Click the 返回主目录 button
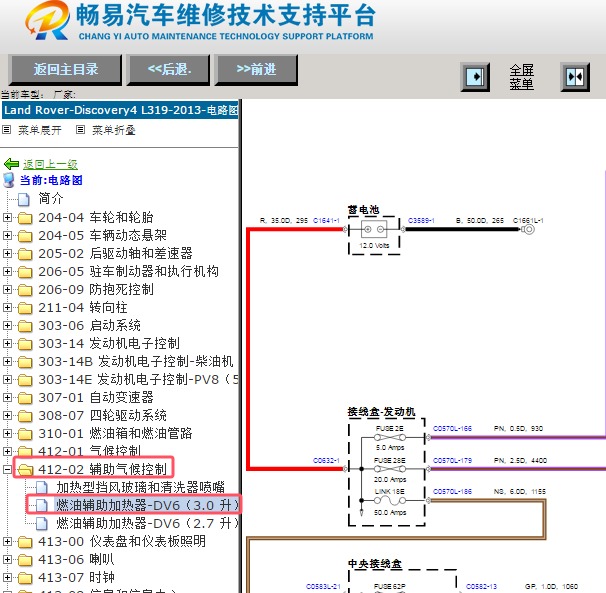Screen dimensions: 606x593 [65, 70]
